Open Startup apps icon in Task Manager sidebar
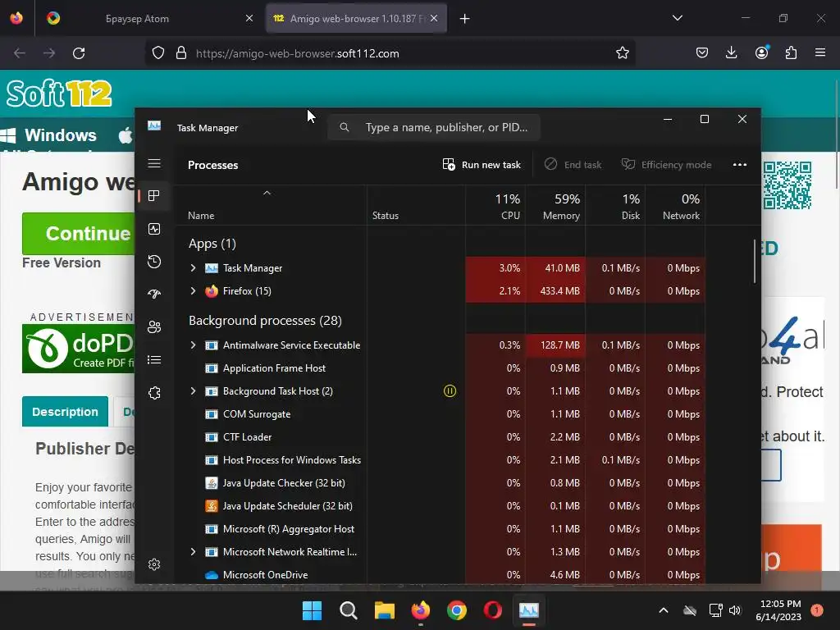This screenshot has height=630, width=840. click(154, 294)
